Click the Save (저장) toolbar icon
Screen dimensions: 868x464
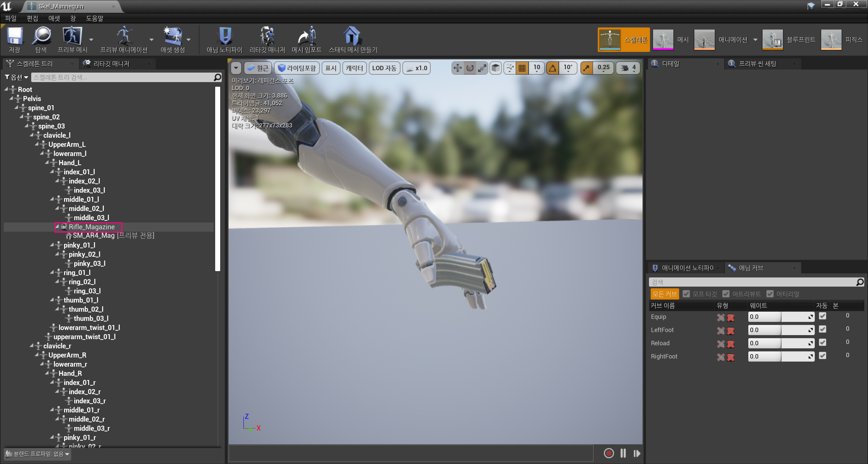[x=15, y=37]
